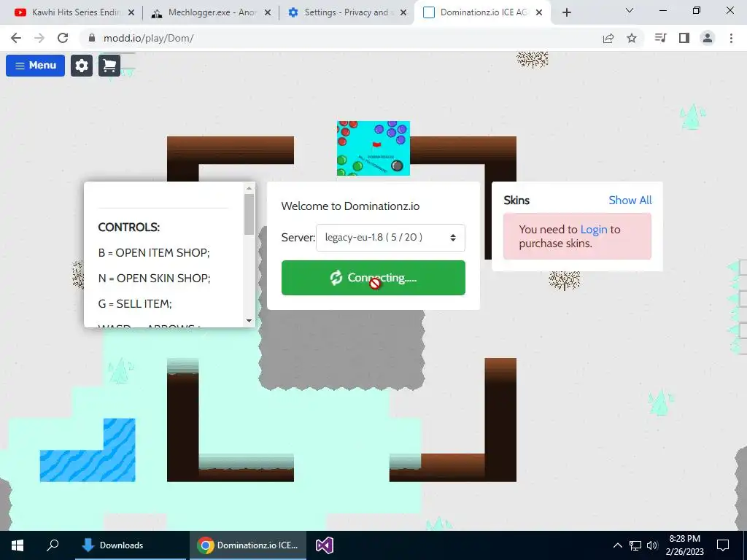Click the browser forward arrow

point(39,38)
